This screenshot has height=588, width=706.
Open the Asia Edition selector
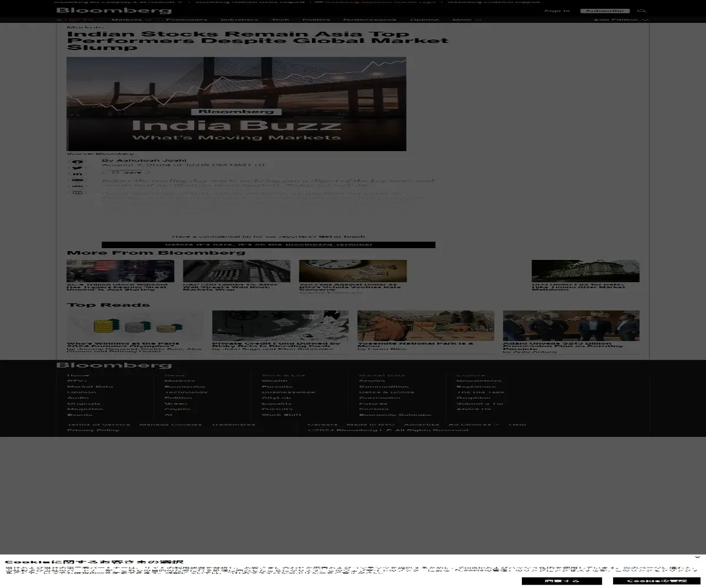tap(621, 20)
